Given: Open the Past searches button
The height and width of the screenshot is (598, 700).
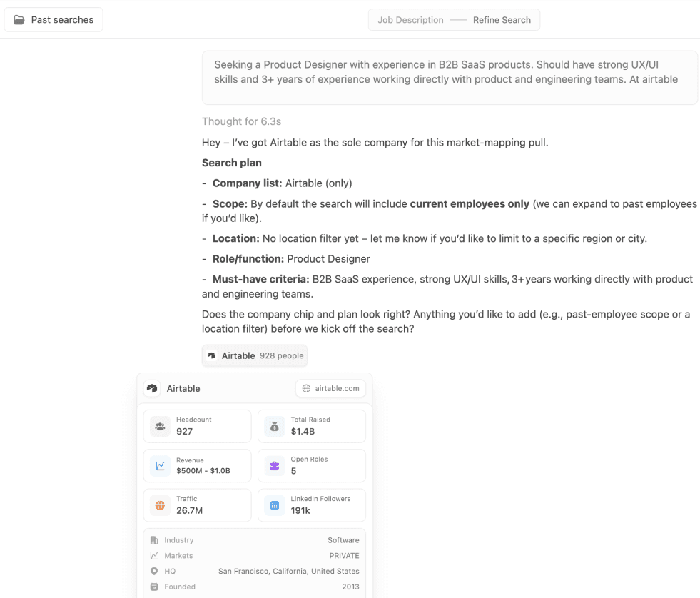Looking at the screenshot, I should tap(54, 20).
